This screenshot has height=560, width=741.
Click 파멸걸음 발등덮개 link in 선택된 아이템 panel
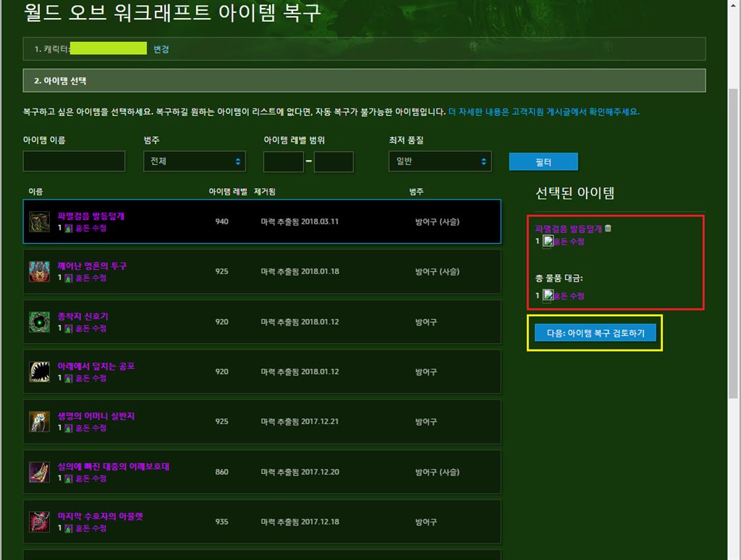pyautogui.click(x=569, y=229)
